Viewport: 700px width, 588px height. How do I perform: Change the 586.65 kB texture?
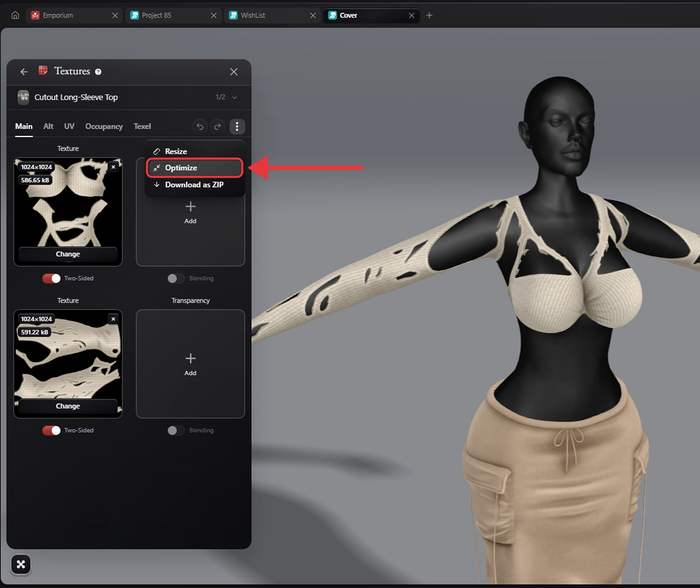coord(68,254)
